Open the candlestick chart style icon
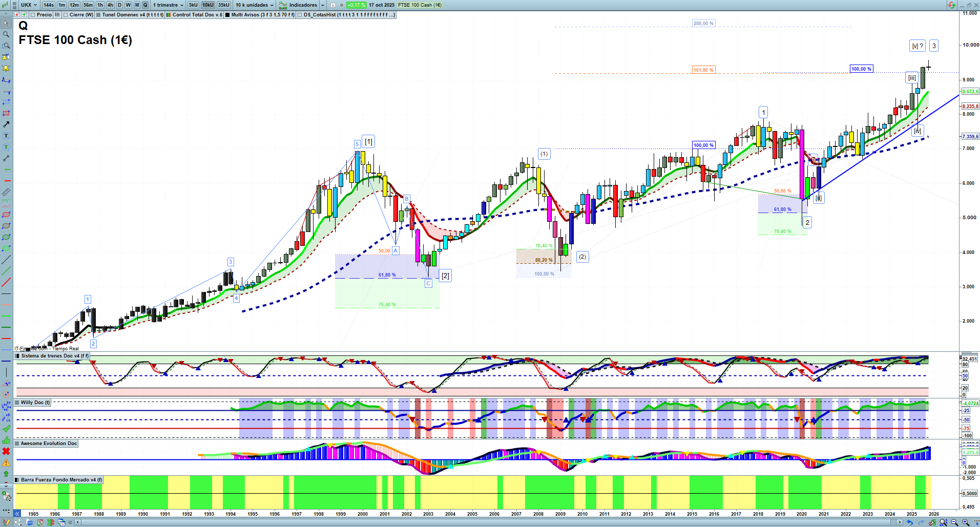 click(x=6, y=5)
